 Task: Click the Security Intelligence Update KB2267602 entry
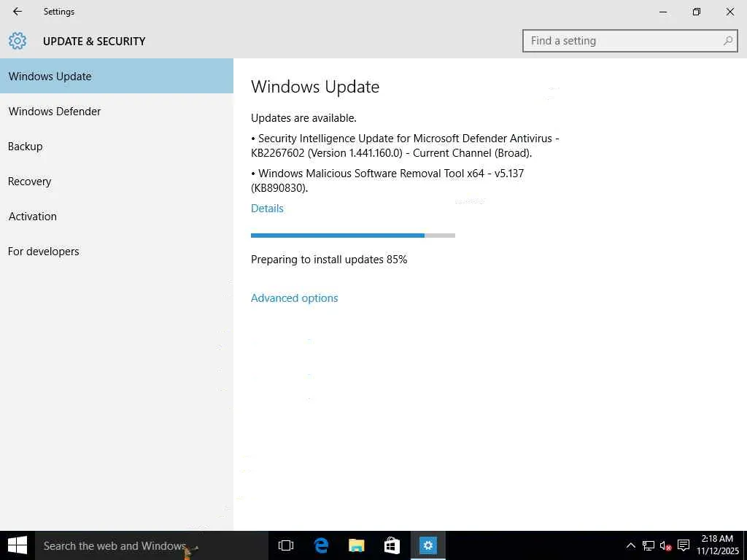[405, 146]
